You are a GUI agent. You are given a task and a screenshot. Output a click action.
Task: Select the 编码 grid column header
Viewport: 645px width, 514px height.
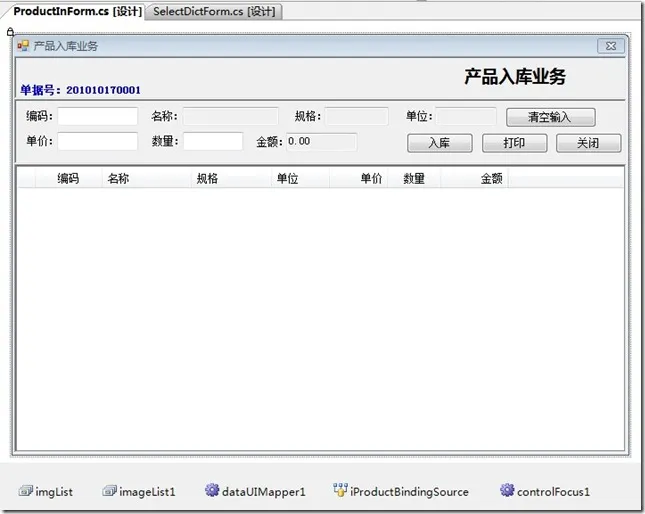(69, 178)
